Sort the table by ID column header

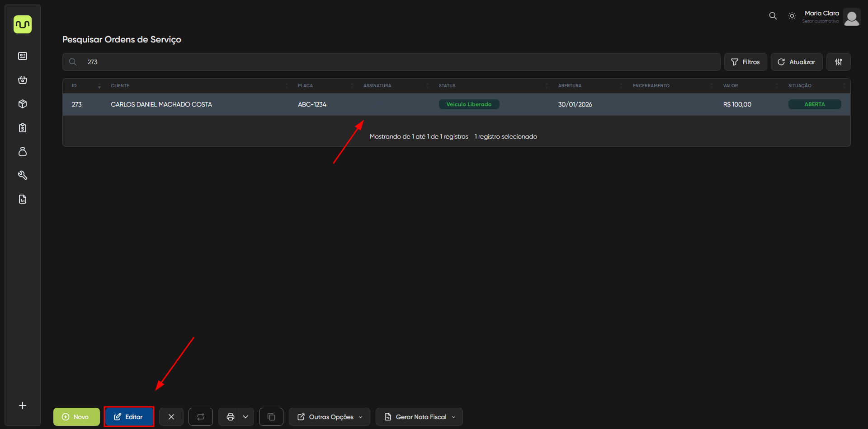tap(75, 86)
